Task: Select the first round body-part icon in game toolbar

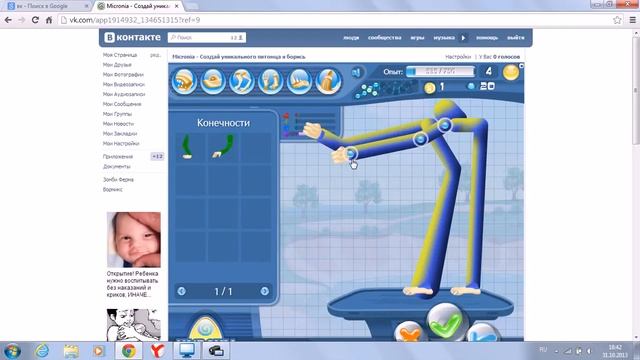Action: coord(184,81)
